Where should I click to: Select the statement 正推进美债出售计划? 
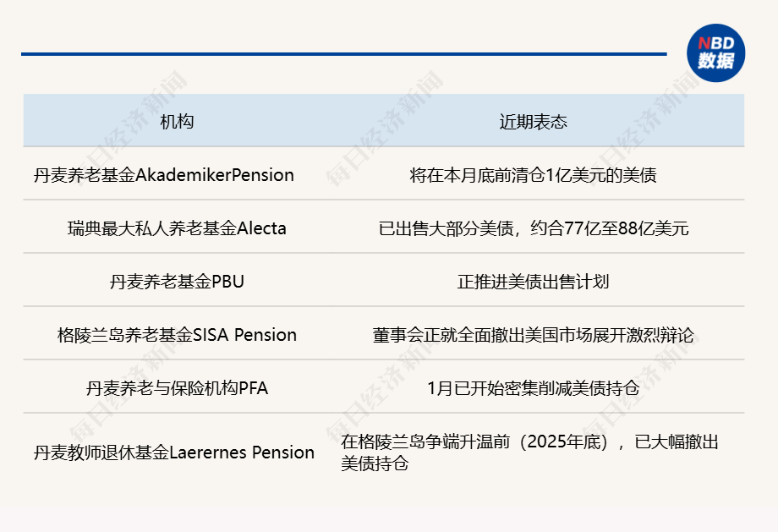point(533,282)
